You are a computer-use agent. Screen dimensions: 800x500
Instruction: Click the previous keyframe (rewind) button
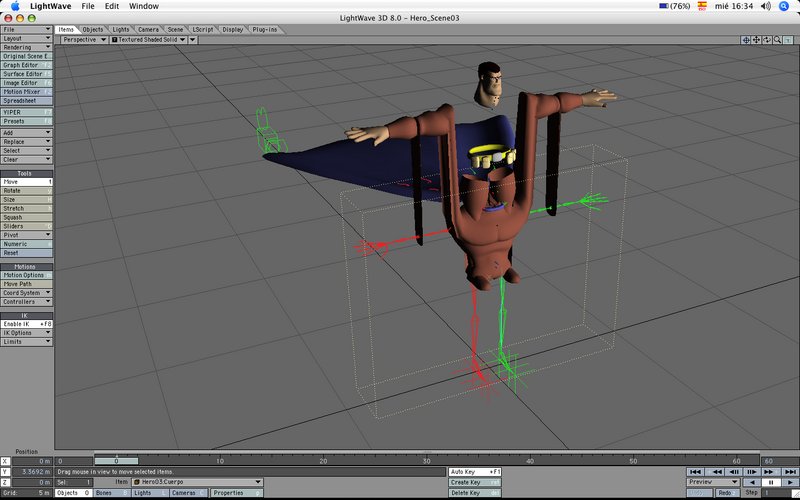[717, 472]
